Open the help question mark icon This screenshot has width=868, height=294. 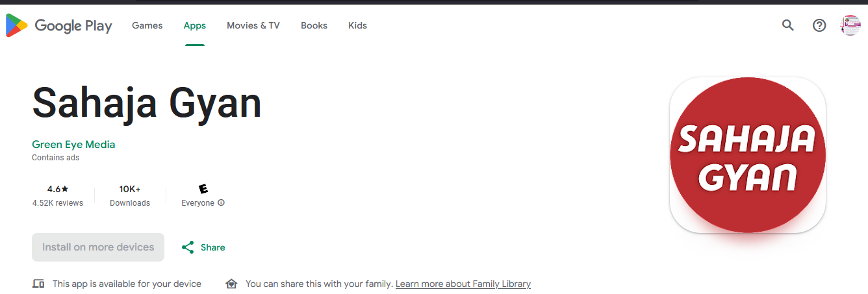819,25
